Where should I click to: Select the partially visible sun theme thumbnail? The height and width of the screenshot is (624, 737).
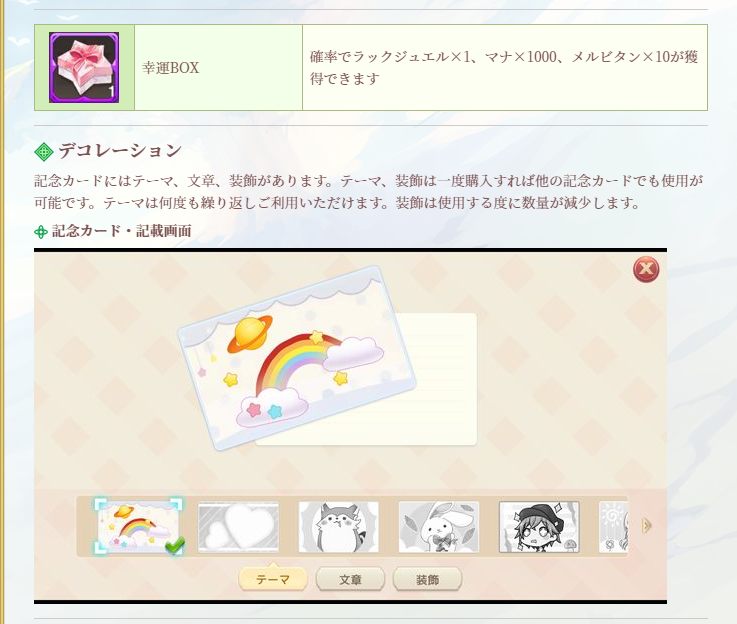coord(613,527)
